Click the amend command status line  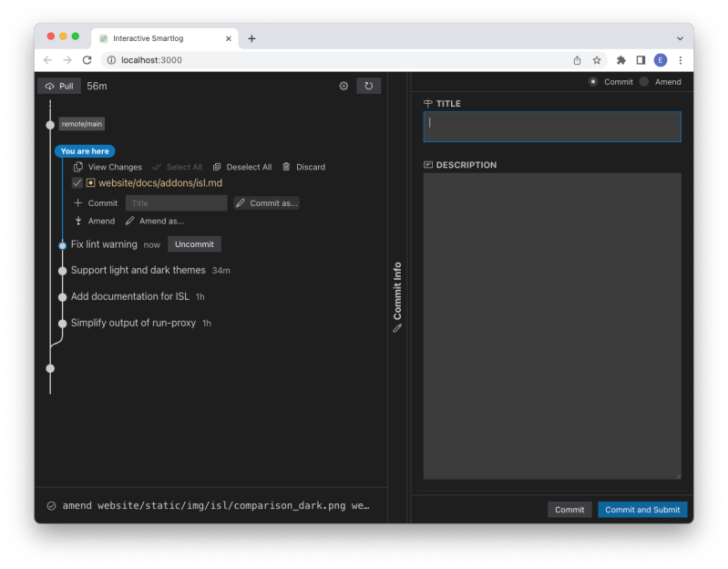pyautogui.click(x=216, y=505)
